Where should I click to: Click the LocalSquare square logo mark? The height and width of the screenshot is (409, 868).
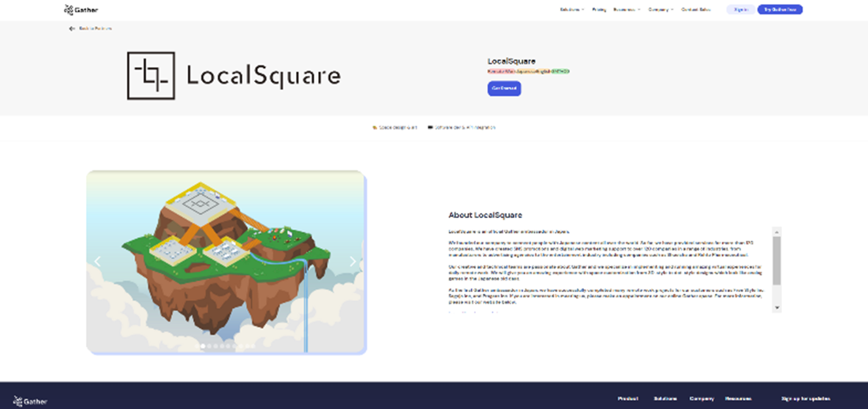(152, 76)
